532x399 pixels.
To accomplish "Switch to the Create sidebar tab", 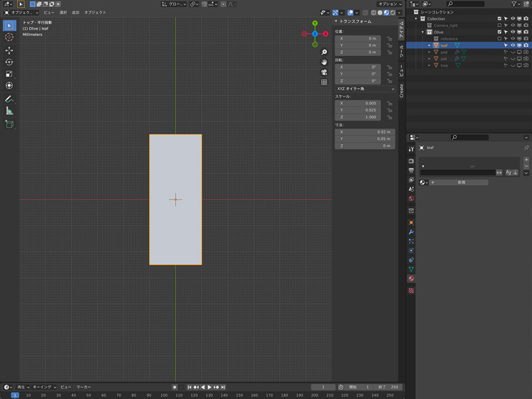I will 401,91.
